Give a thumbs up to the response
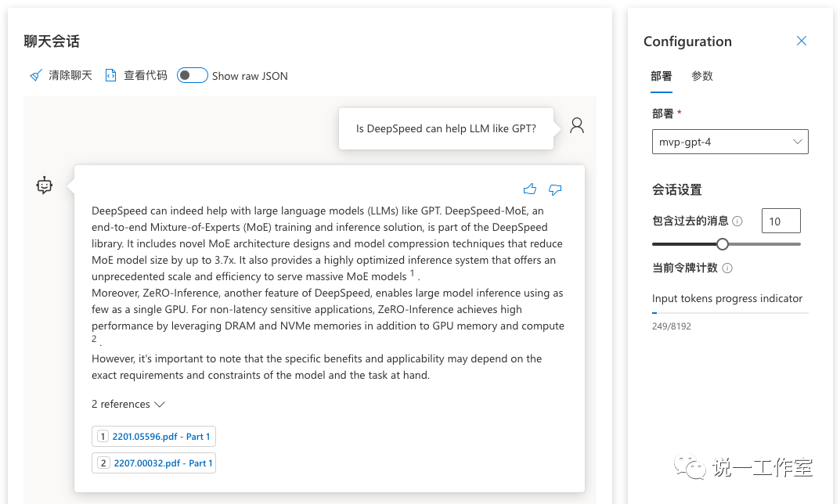840x504 pixels. coord(530,189)
